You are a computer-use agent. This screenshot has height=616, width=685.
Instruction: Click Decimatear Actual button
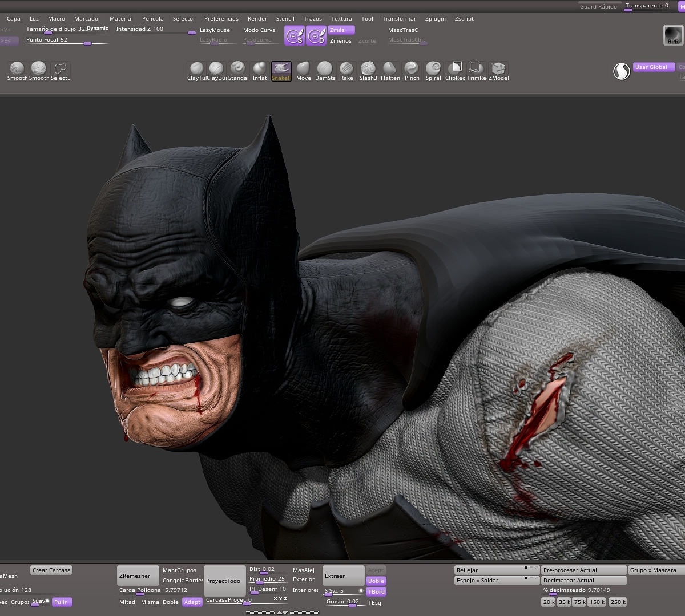[x=584, y=581]
